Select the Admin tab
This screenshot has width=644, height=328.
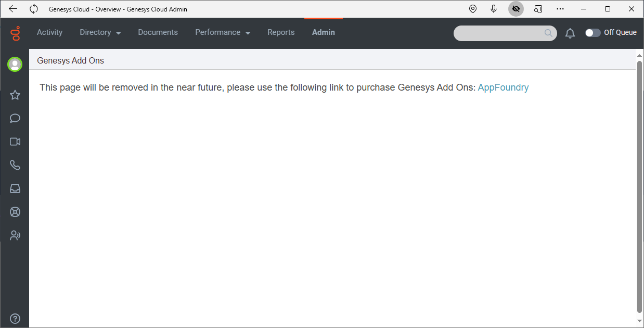[x=324, y=32]
